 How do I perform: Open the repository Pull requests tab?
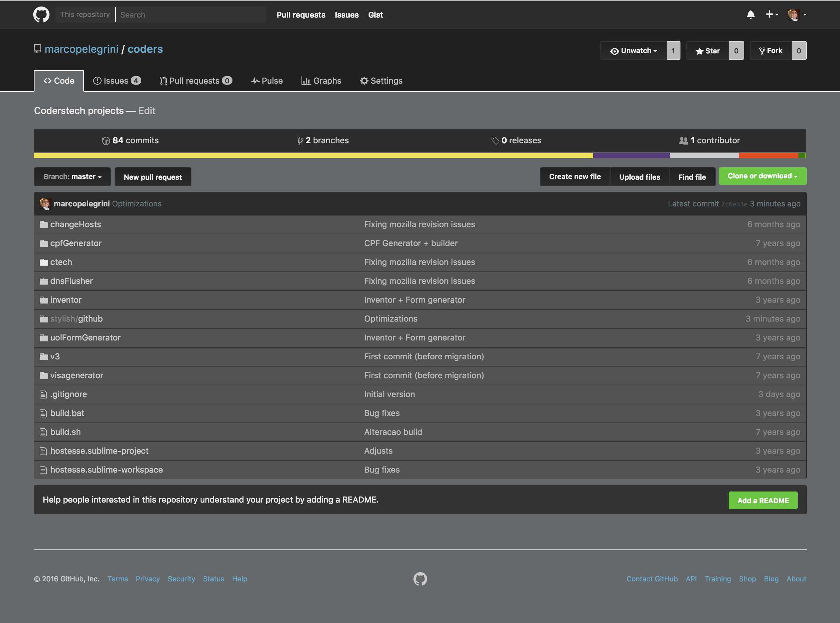196,81
